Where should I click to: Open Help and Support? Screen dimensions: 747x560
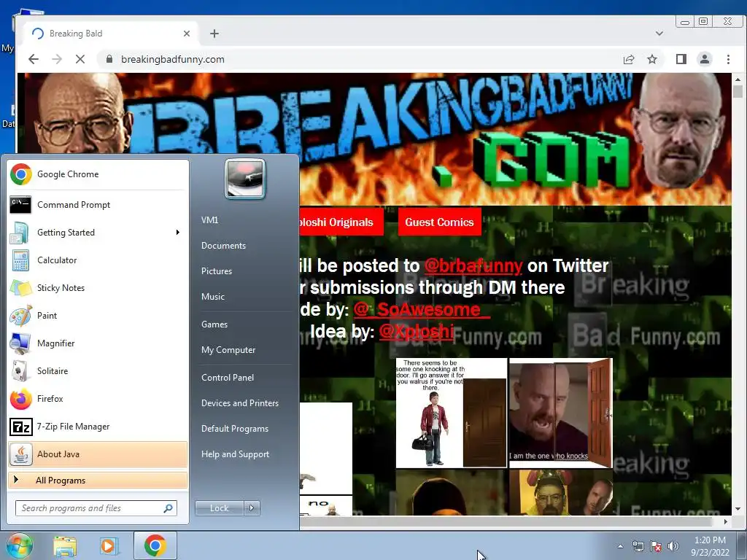tap(235, 454)
